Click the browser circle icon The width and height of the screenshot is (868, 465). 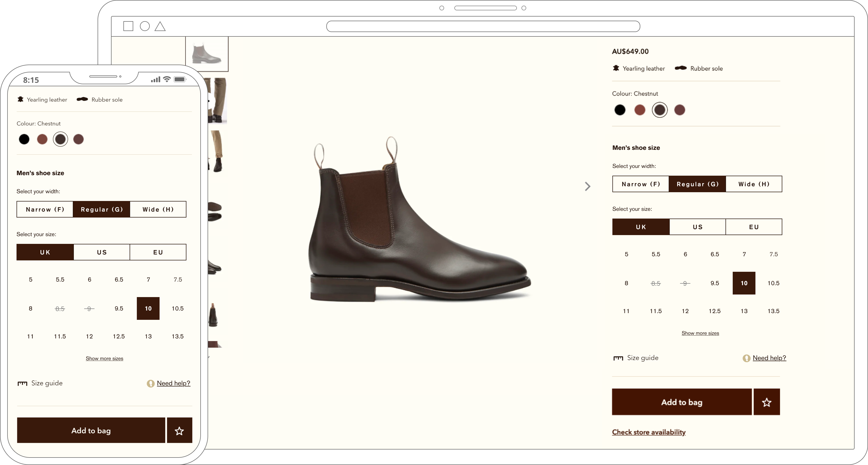pos(145,26)
